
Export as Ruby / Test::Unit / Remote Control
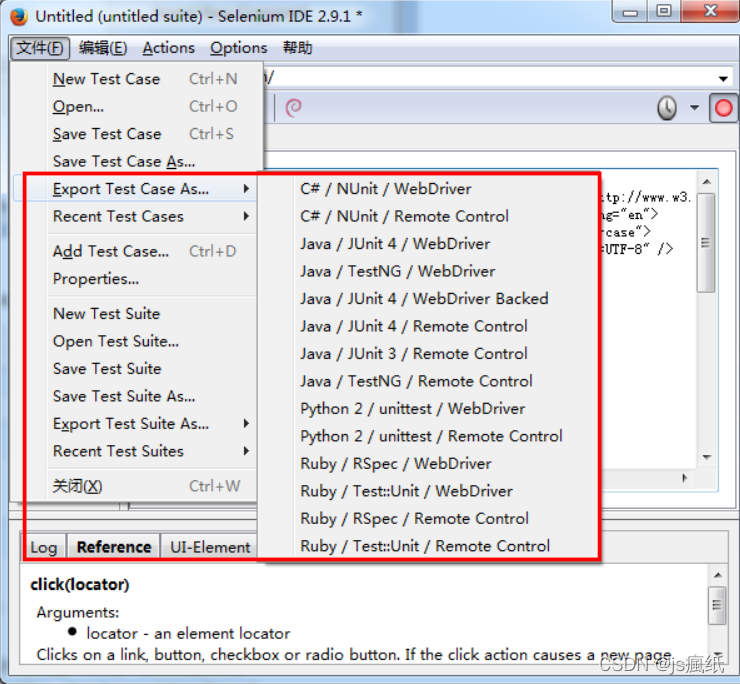(x=429, y=546)
